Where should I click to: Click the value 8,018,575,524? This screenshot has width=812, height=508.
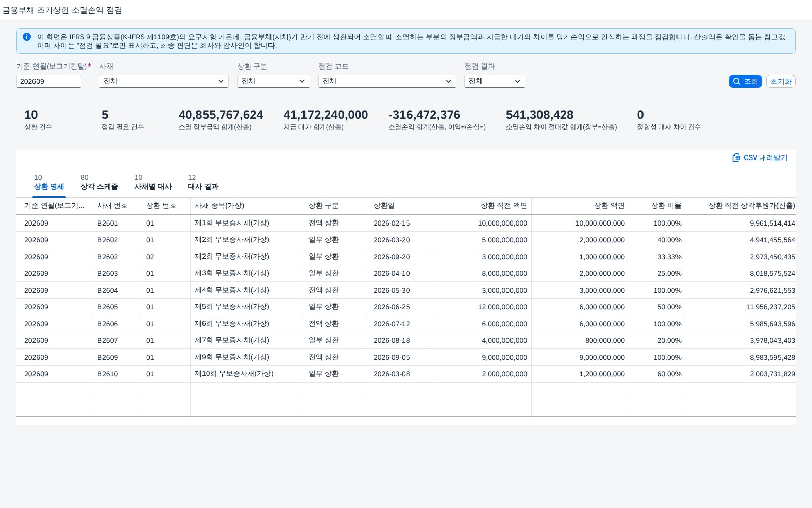772,273
